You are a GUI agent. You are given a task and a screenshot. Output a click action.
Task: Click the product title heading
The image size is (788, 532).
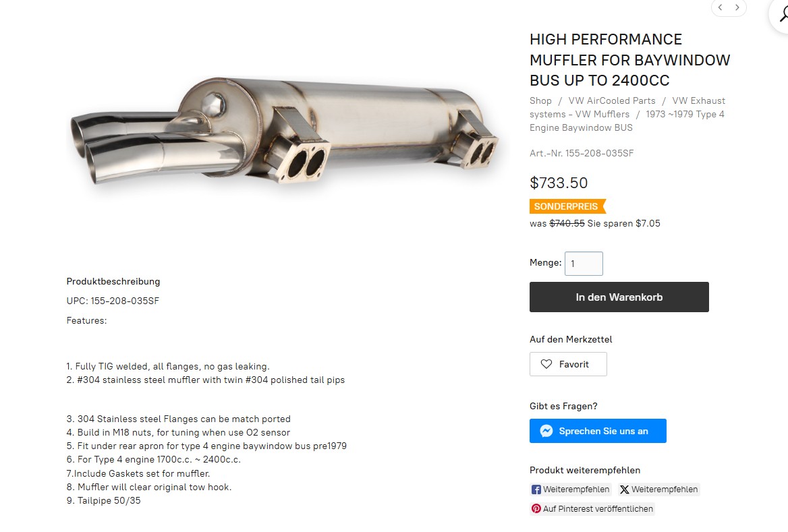pos(629,60)
